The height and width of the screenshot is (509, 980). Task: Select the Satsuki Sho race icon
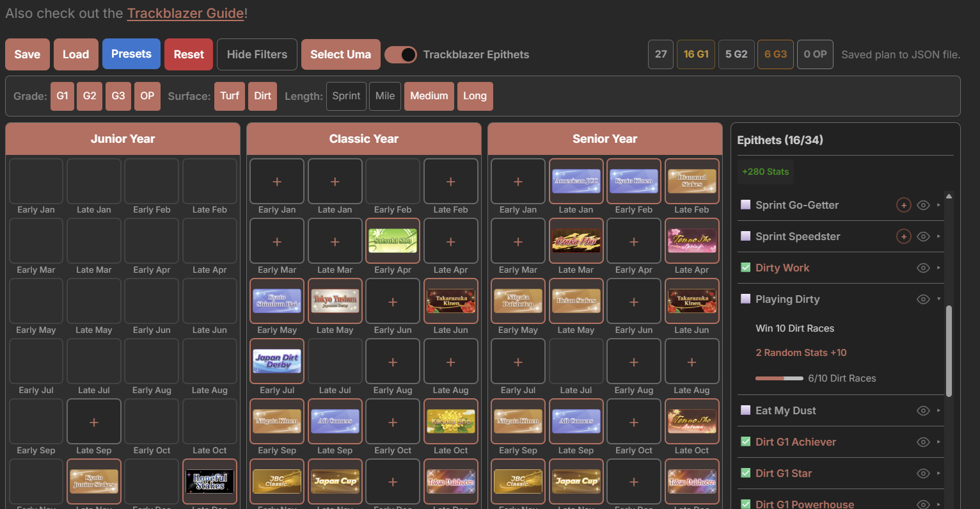pyautogui.click(x=393, y=241)
